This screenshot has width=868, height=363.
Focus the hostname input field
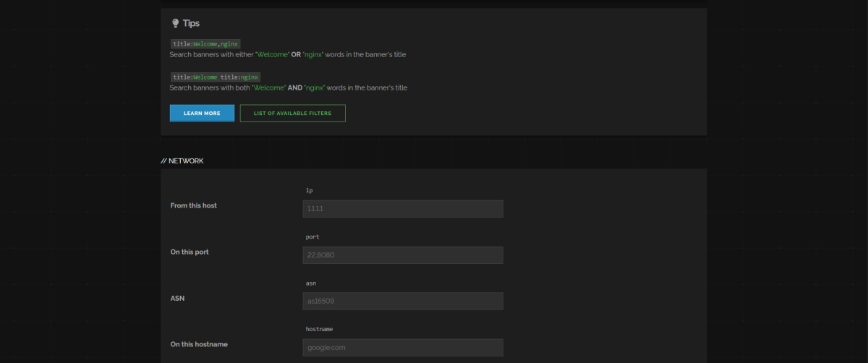[x=403, y=347]
